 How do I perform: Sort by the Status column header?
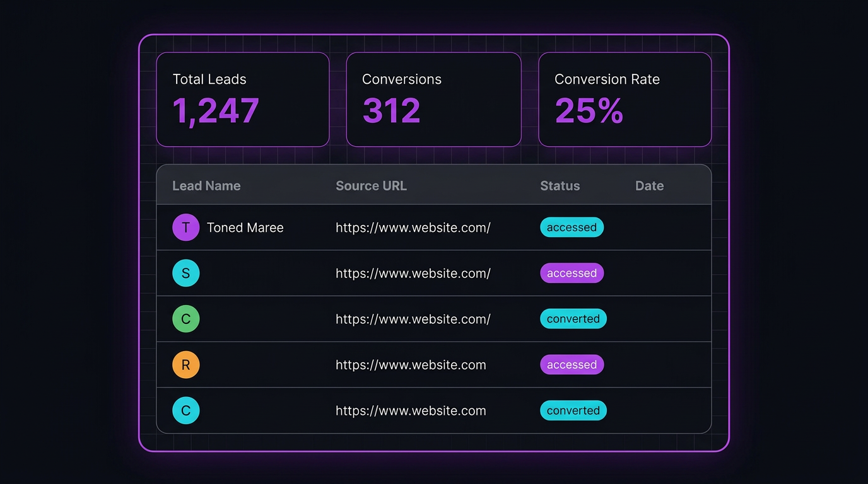[x=560, y=185]
